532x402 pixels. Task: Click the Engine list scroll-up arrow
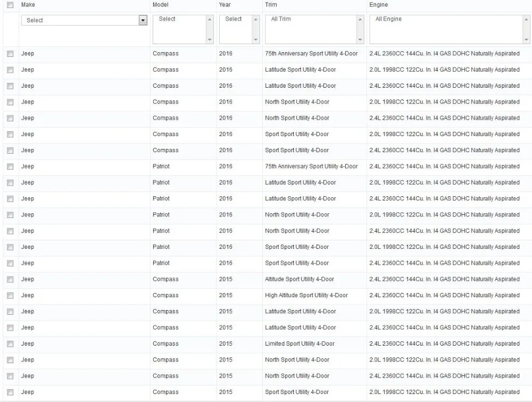tap(526, 19)
